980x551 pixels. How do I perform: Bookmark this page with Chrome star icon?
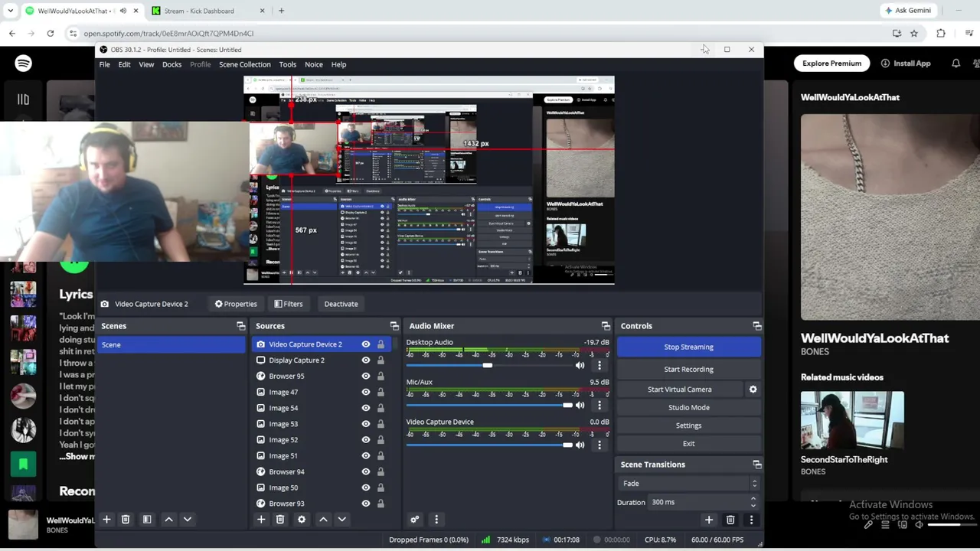click(913, 34)
